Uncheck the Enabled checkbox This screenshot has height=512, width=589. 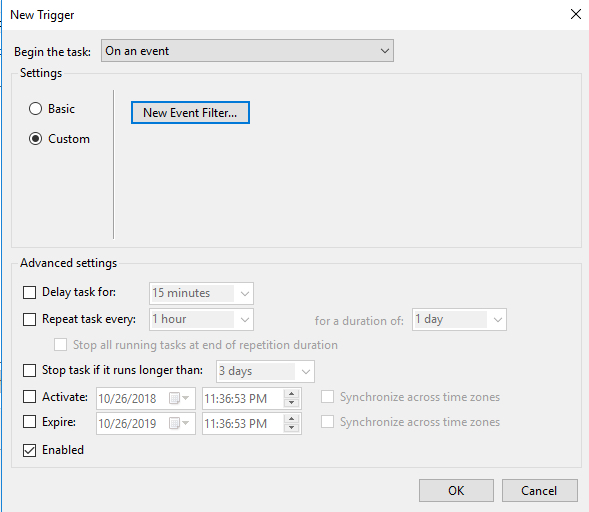[x=29, y=450]
